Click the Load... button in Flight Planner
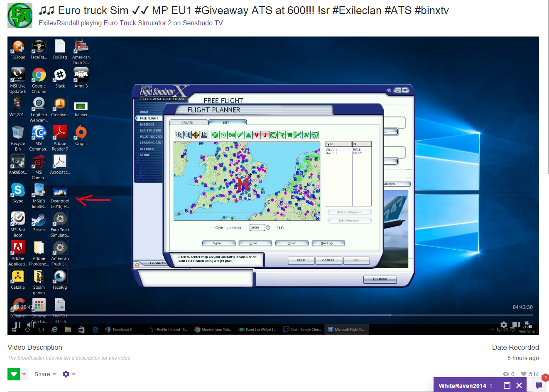The height and width of the screenshot is (392, 549). tap(255, 243)
